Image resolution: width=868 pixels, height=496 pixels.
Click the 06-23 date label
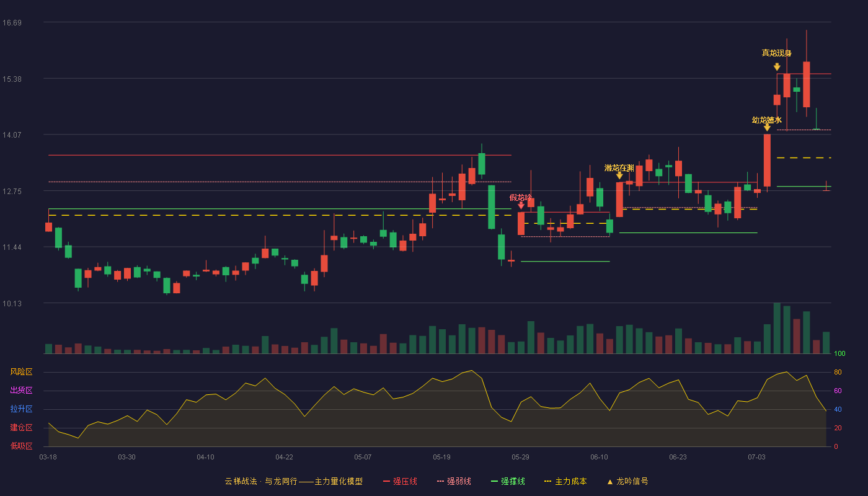pos(678,457)
